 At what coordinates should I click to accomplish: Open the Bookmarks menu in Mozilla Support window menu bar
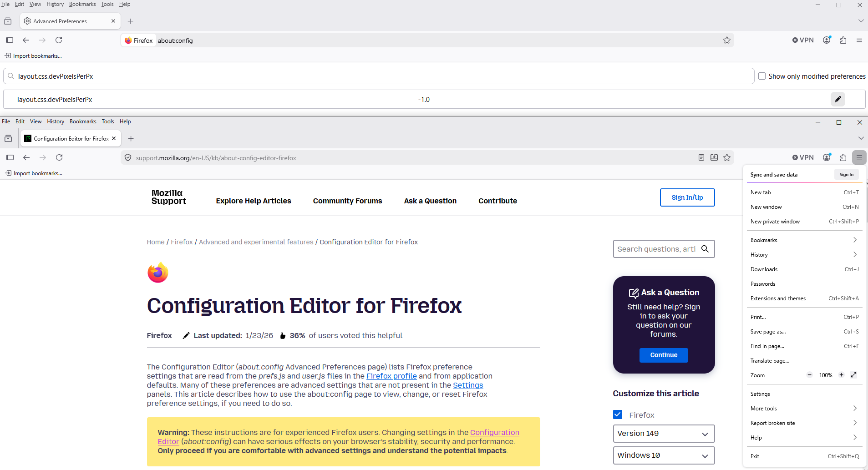point(83,121)
